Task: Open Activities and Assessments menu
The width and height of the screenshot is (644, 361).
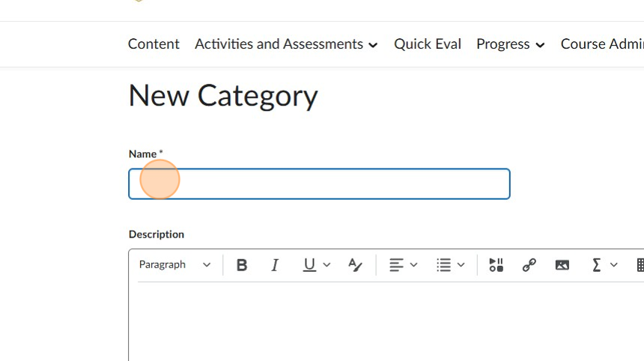Action: coord(286,44)
